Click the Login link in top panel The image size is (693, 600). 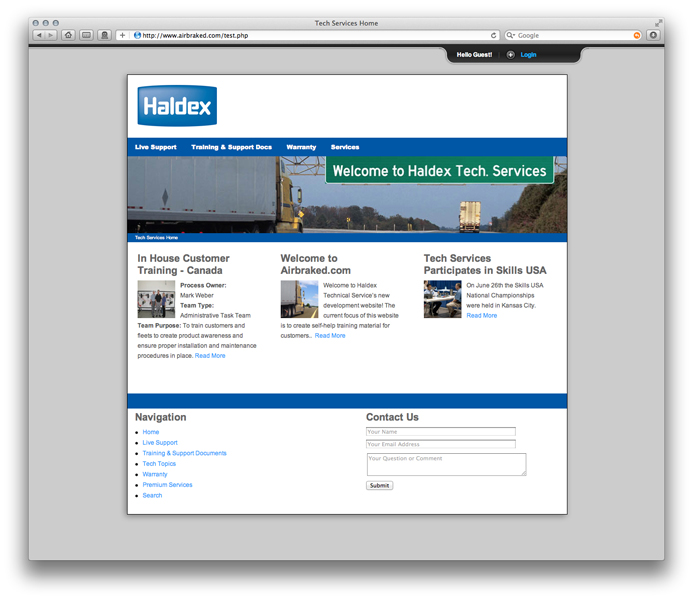528,55
